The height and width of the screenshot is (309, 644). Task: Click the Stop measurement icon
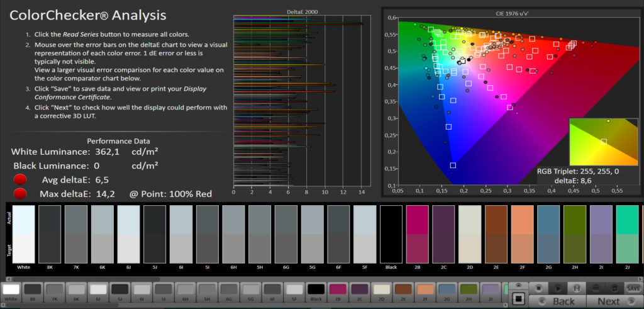coord(537,288)
